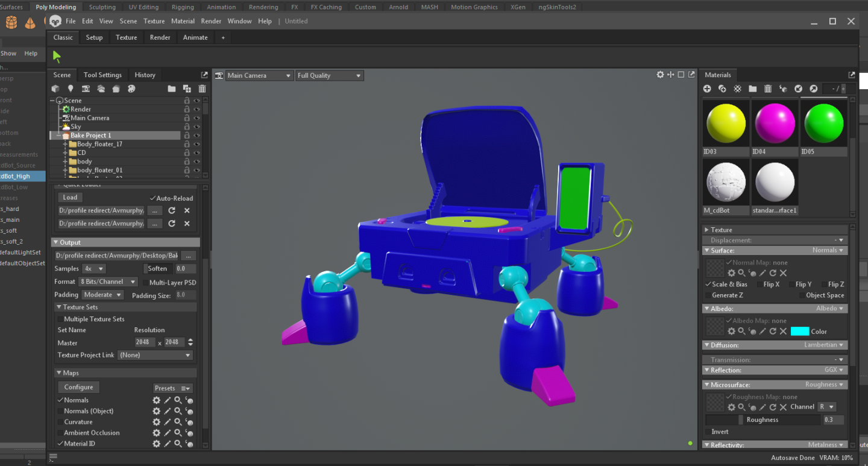The image size is (868, 466).
Task: Switch to History tab
Action: 145,75
